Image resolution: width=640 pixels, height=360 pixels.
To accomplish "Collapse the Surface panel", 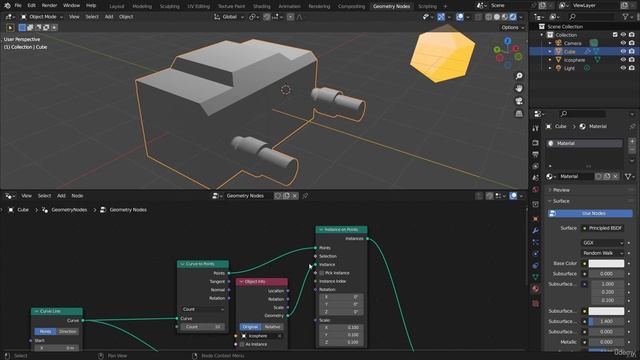I will pos(550,201).
